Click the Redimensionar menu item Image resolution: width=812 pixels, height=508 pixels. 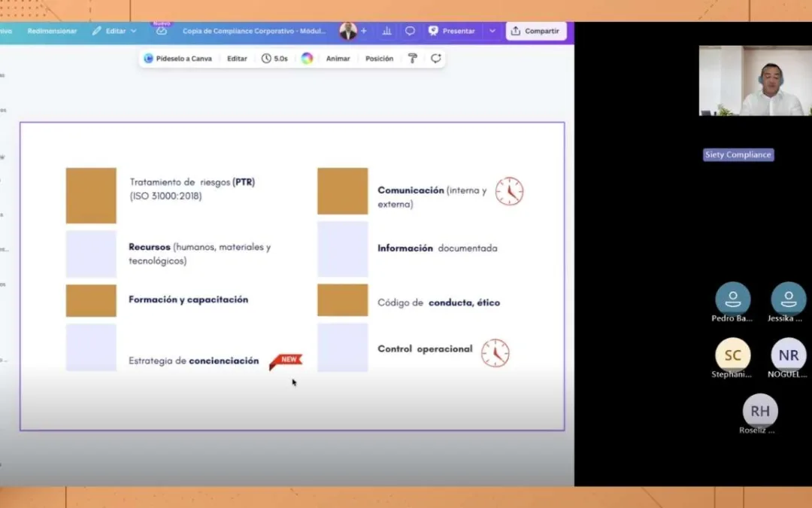52,31
